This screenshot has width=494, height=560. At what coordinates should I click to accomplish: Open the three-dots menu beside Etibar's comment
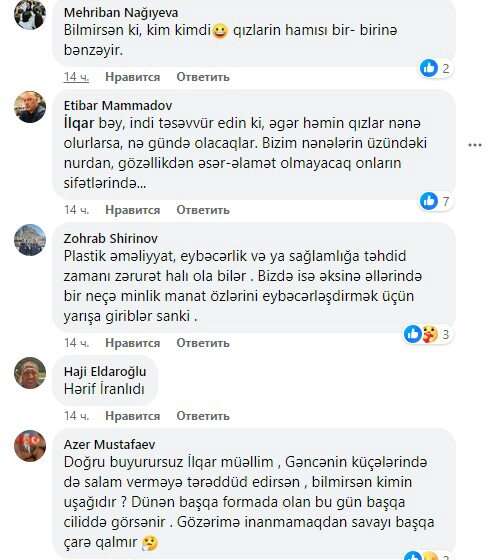click(x=475, y=145)
